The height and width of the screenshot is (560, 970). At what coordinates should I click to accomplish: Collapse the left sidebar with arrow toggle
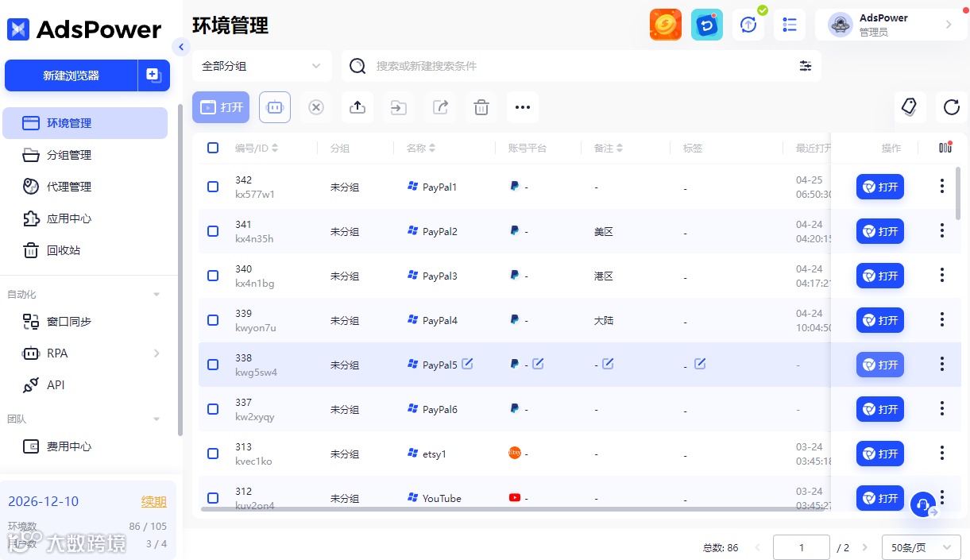pos(181,47)
